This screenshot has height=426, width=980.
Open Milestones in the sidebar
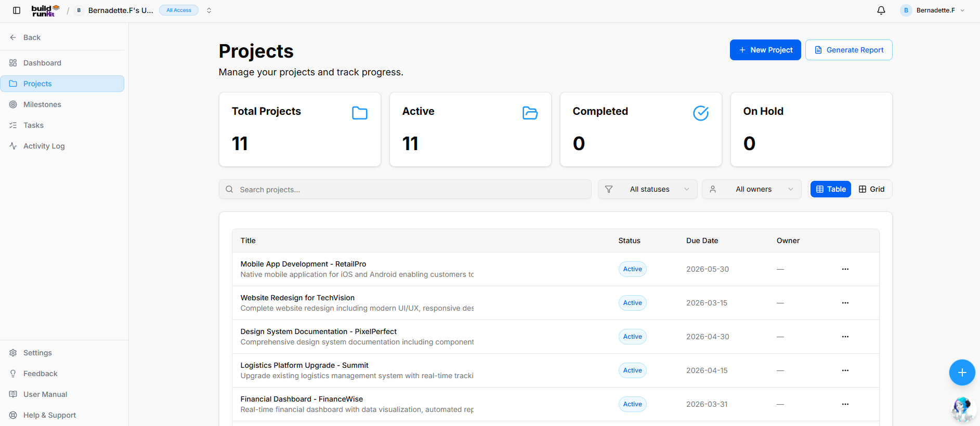(x=62, y=104)
